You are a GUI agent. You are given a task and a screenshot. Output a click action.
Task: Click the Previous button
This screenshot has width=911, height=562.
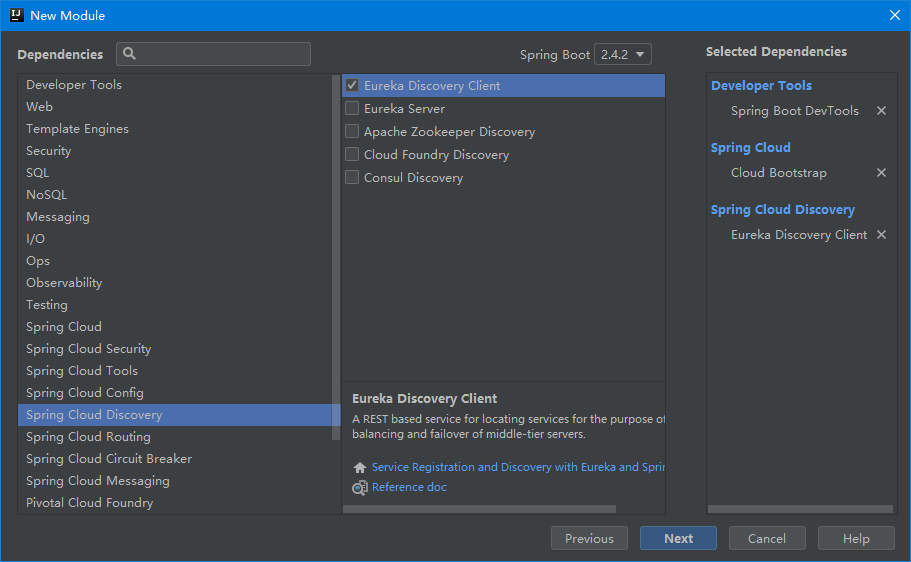point(589,538)
